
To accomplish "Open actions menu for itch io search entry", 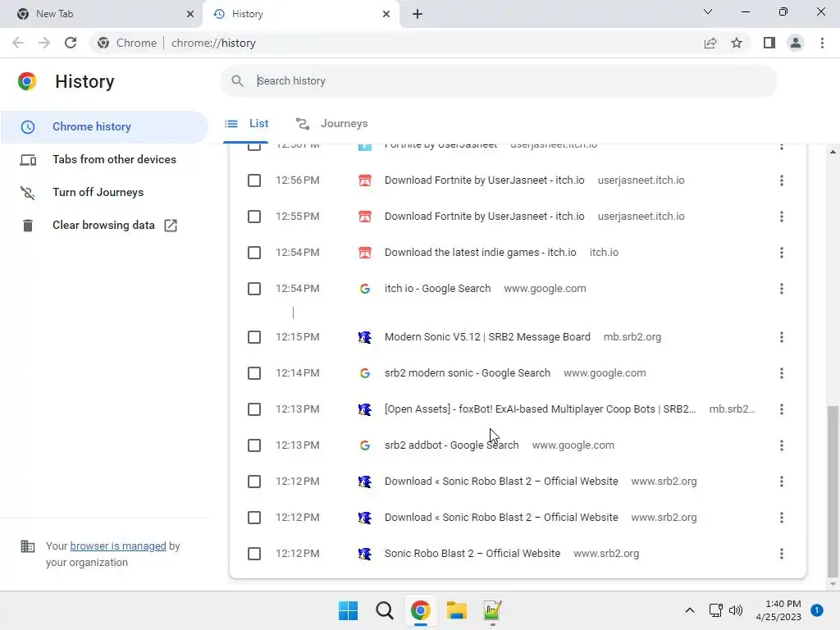I will (782, 289).
